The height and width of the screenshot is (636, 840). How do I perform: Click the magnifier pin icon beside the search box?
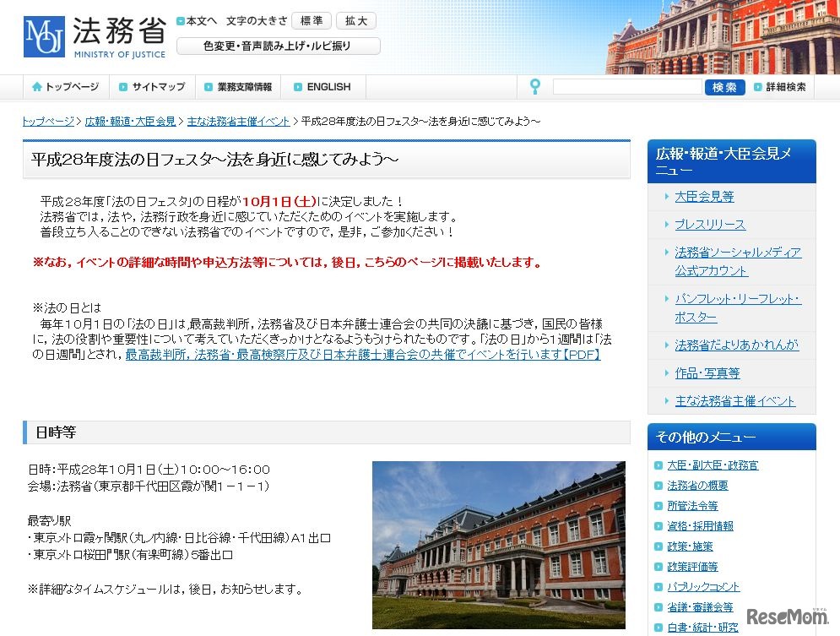pyautogui.click(x=535, y=85)
